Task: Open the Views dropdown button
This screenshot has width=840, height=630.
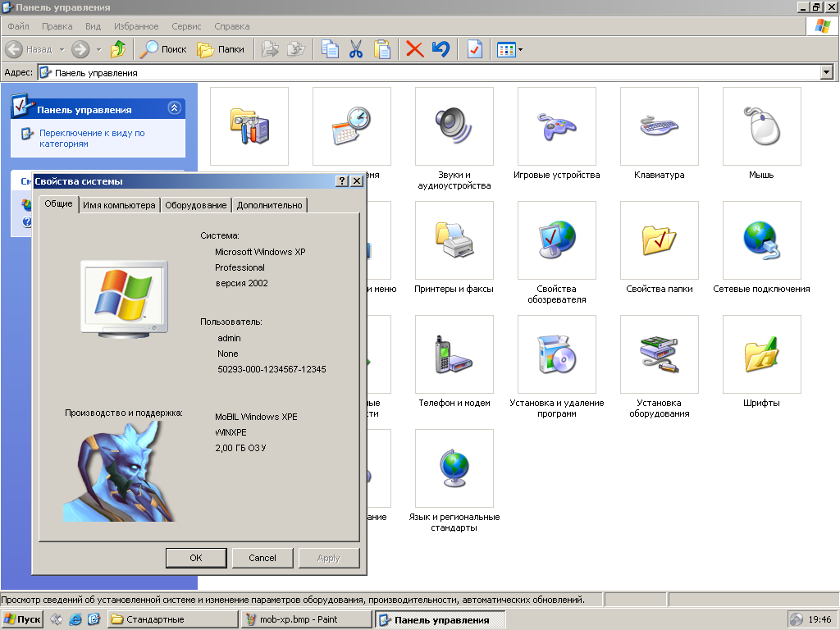Action: coord(509,49)
